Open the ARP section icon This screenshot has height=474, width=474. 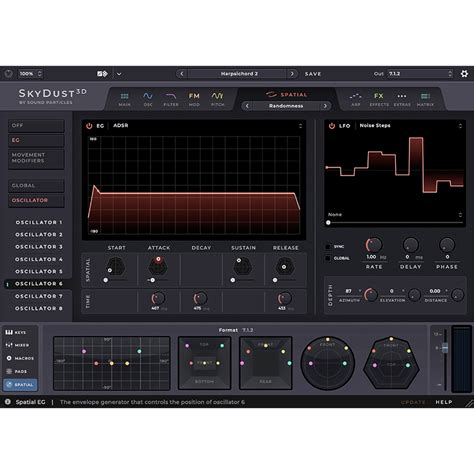[x=356, y=99]
